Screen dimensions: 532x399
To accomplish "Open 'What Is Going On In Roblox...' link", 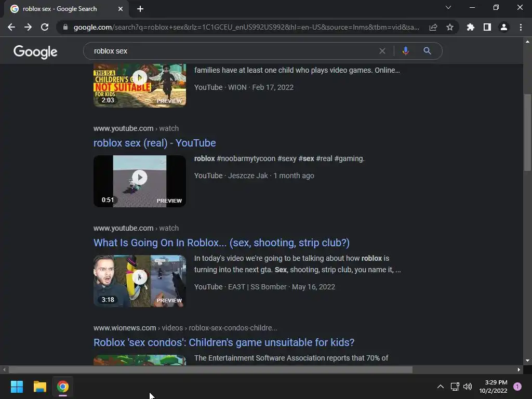I will (221, 243).
